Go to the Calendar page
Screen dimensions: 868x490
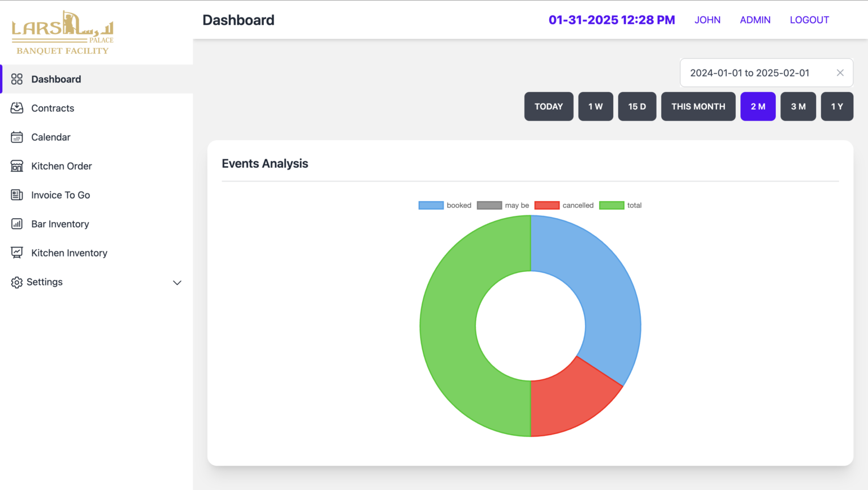point(97,137)
